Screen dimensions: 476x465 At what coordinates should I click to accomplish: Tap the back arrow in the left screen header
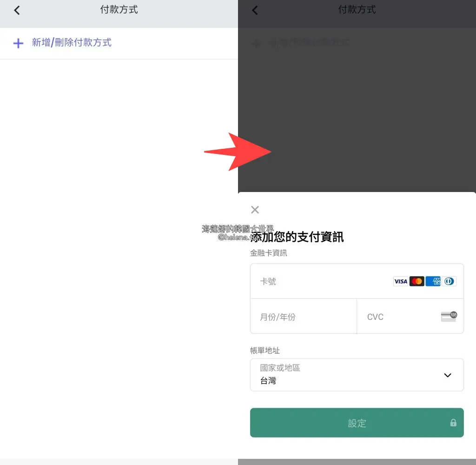click(x=17, y=10)
